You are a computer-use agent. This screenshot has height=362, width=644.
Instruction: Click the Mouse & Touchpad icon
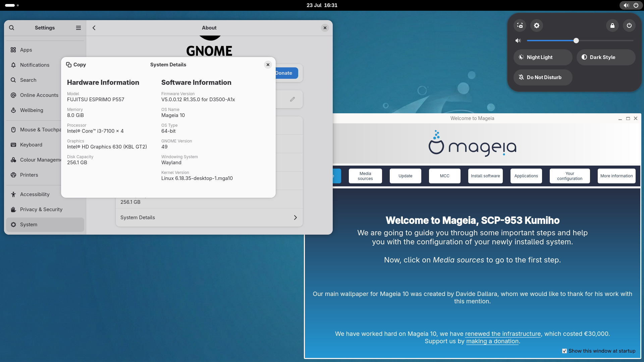pyautogui.click(x=13, y=130)
